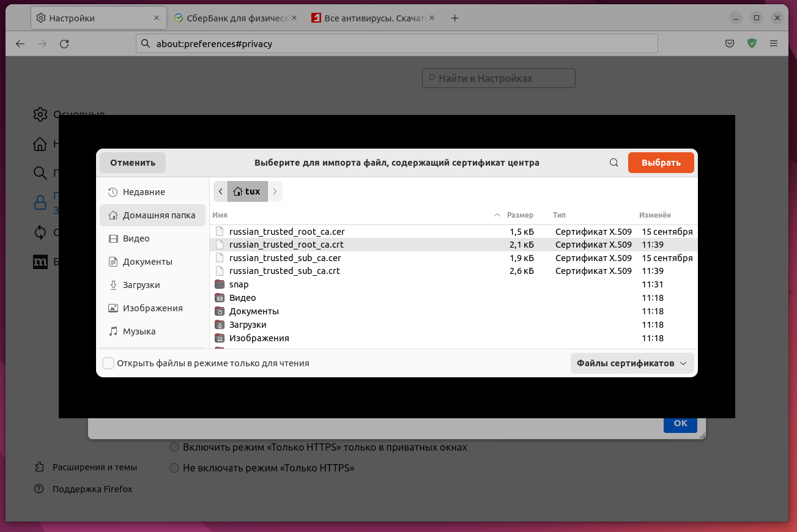Select Недавние in the file dialog sidebar
This screenshot has height=532, width=797.
point(152,192)
